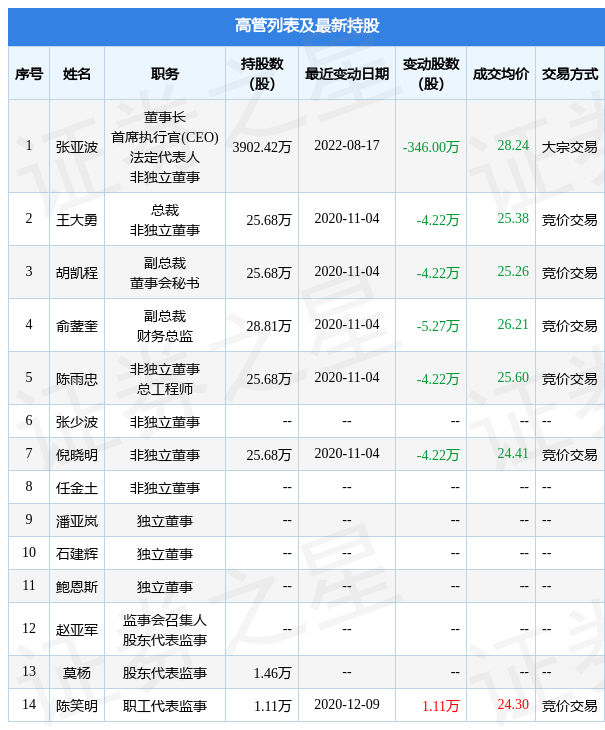This screenshot has height=730, width=605.
Task: Click the 首席执行官(CEO) position text
Action: tap(165, 137)
